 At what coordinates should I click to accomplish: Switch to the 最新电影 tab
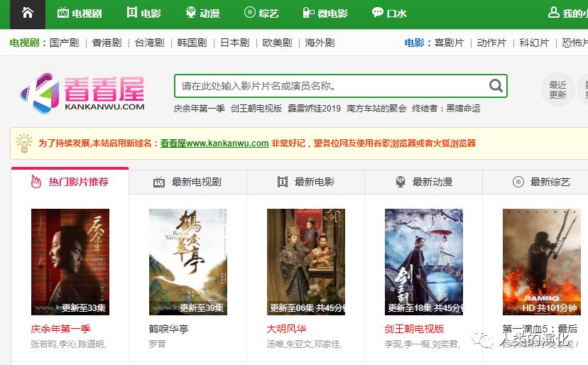[305, 182]
